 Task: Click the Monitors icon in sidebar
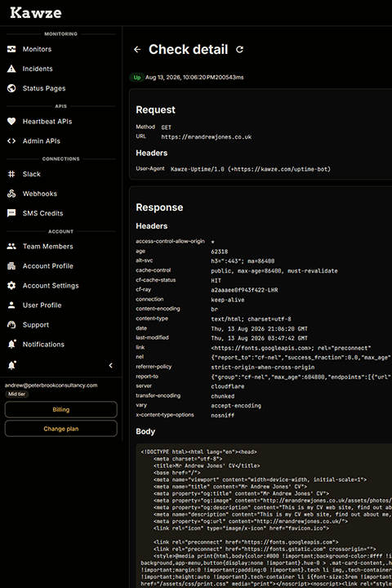11,49
